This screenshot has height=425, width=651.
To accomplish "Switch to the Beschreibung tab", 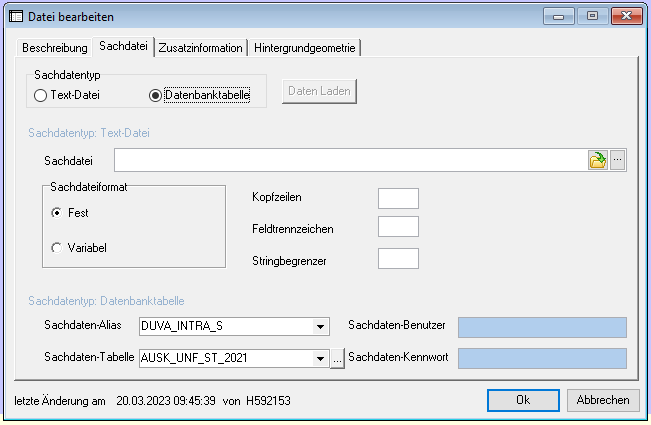I will [x=54, y=48].
